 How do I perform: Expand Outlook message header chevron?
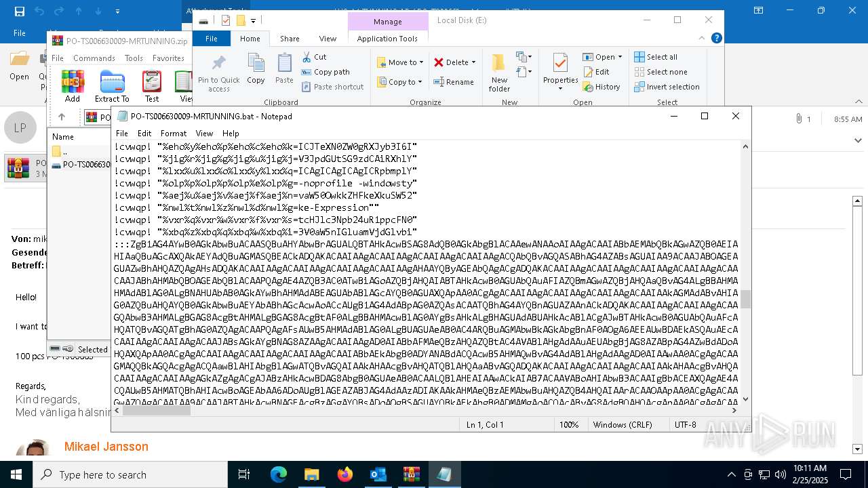point(858,140)
